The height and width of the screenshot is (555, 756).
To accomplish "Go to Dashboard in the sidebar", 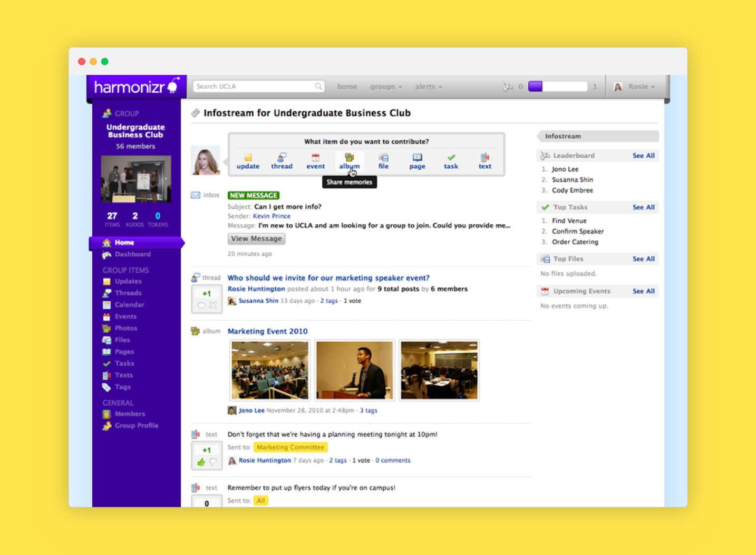I will pyautogui.click(x=132, y=254).
